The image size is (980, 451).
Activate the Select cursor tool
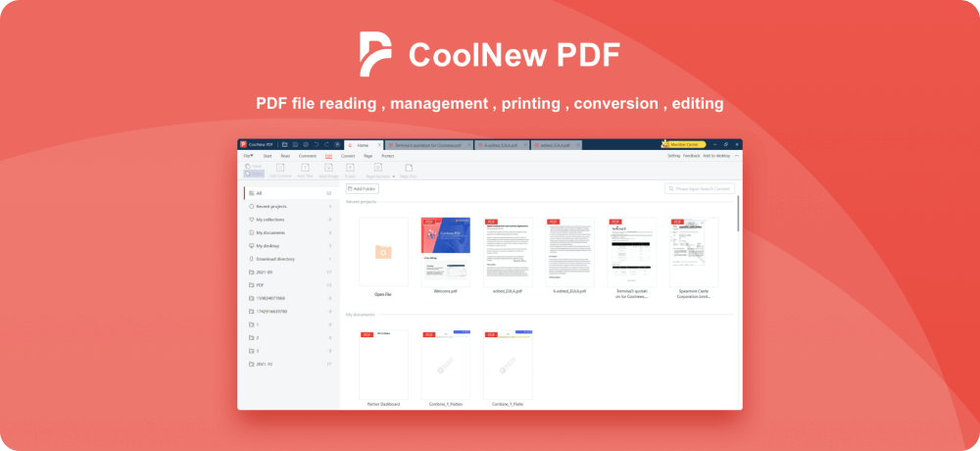tap(254, 174)
